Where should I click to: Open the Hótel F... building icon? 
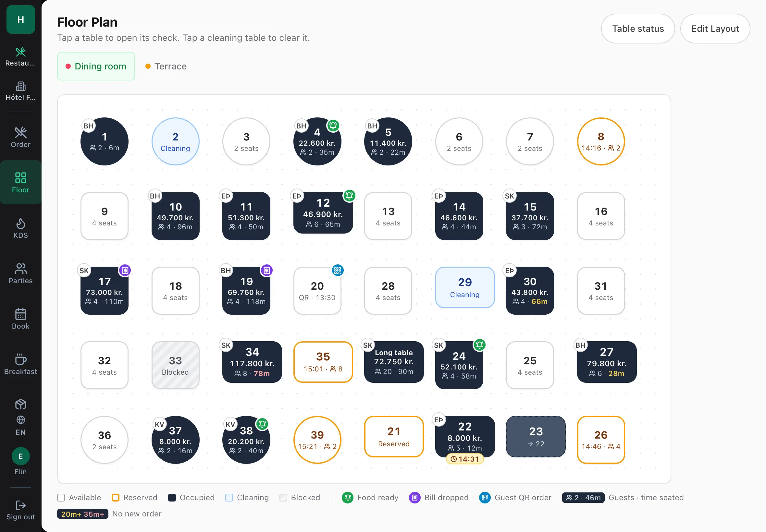pyautogui.click(x=20, y=86)
